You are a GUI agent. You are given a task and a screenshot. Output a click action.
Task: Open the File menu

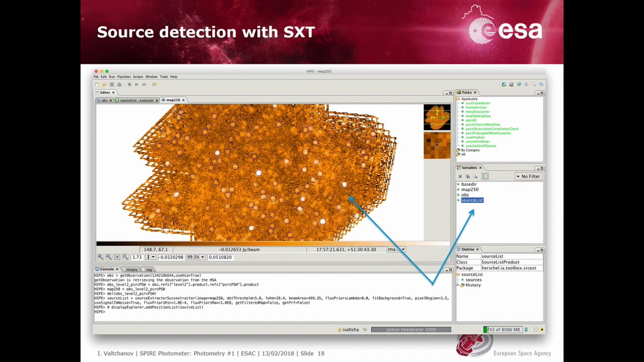(x=96, y=77)
